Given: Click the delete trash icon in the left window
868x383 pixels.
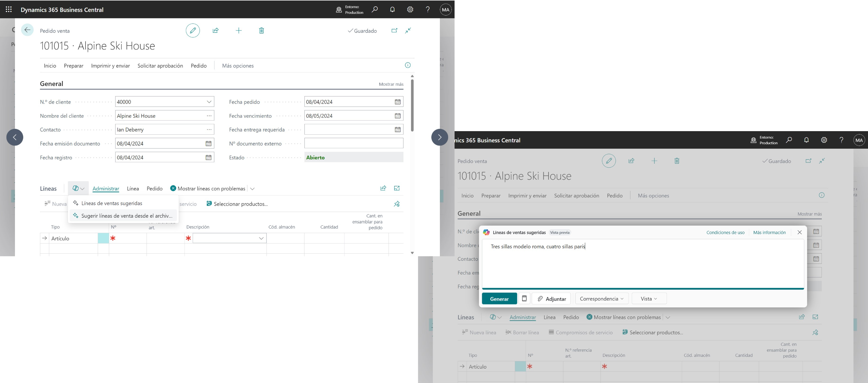Looking at the screenshot, I should pyautogui.click(x=261, y=31).
